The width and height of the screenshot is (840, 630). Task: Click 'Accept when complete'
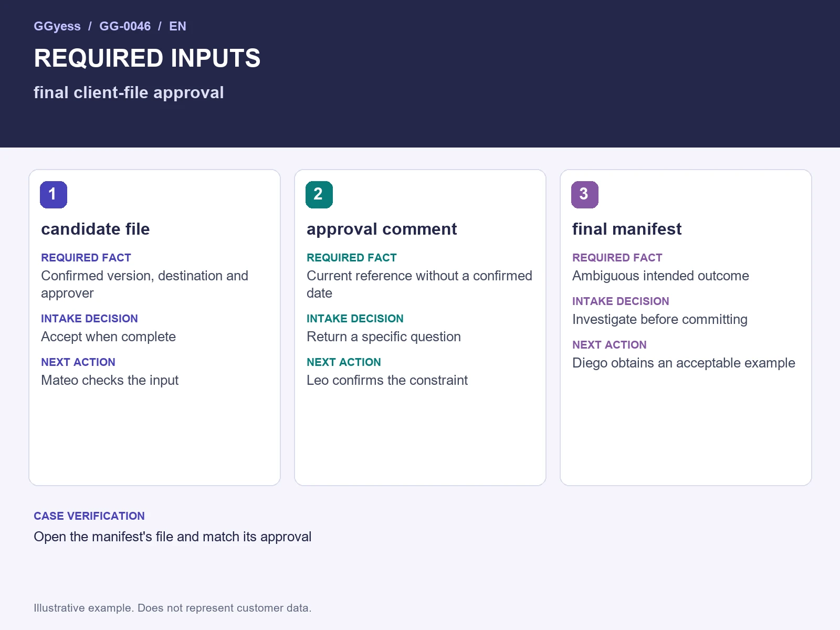pyautogui.click(x=109, y=337)
